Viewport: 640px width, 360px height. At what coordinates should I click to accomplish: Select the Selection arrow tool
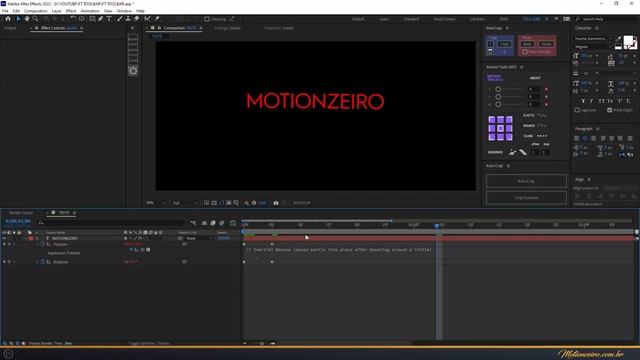[x=18, y=19]
